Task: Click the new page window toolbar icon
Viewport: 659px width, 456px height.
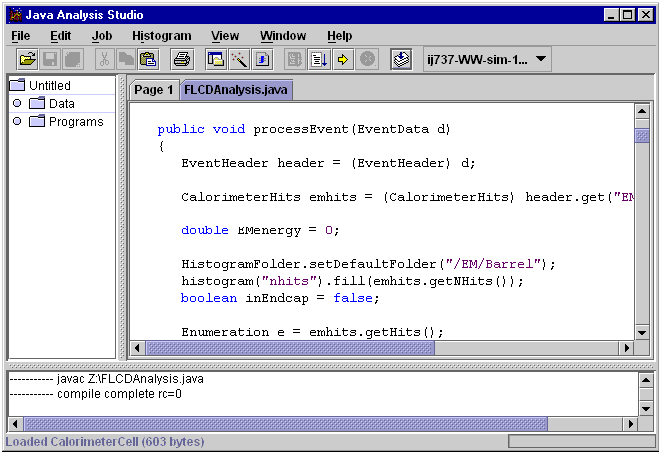Action: (x=216, y=60)
